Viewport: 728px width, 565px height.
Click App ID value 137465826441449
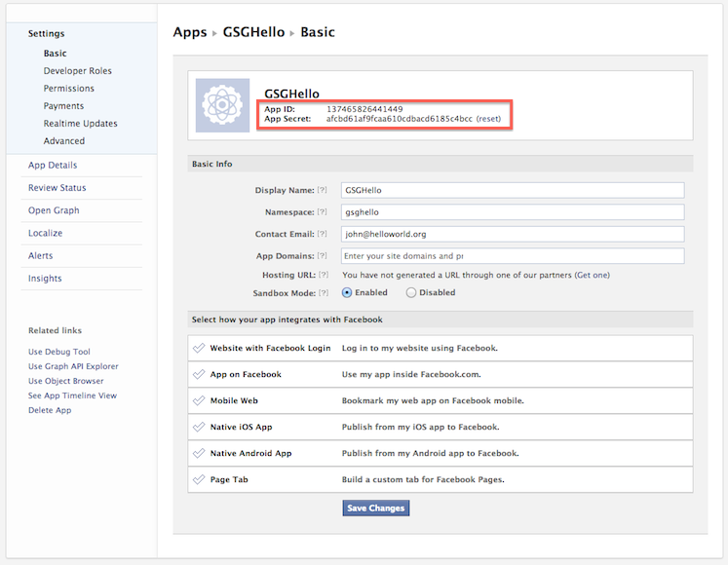click(x=364, y=109)
